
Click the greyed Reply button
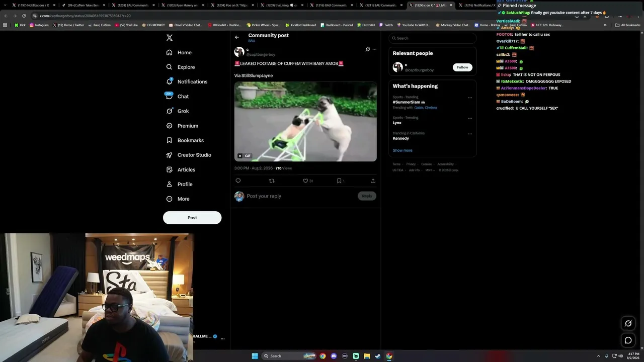click(367, 196)
